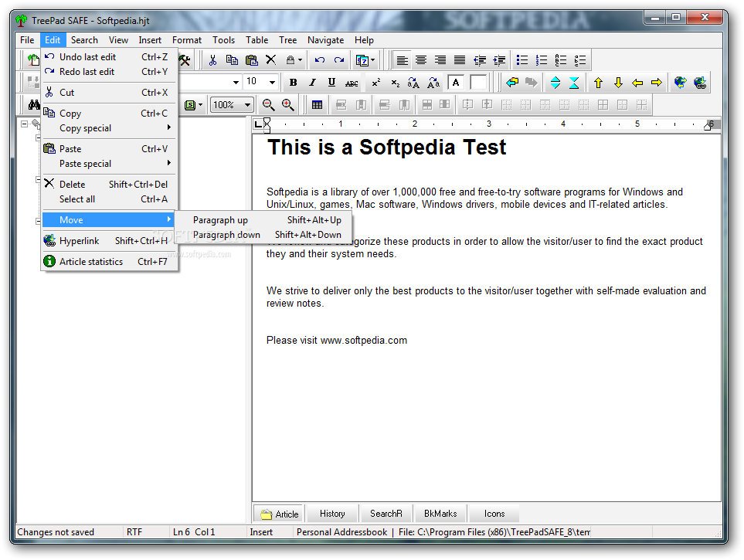
Task: Open the padlock icon dropdown arrow
Action: click(x=300, y=60)
